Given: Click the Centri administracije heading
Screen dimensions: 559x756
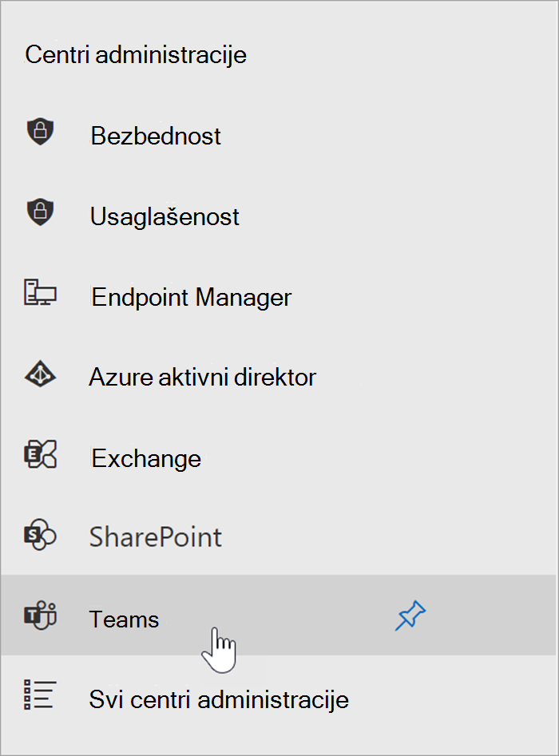Looking at the screenshot, I should click(x=136, y=54).
